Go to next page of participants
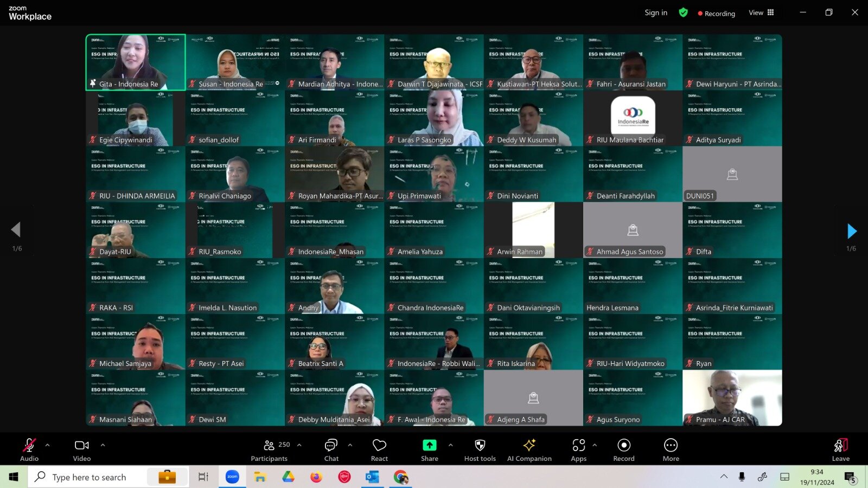The height and width of the screenshot is (488, 868). click(852, 231)
